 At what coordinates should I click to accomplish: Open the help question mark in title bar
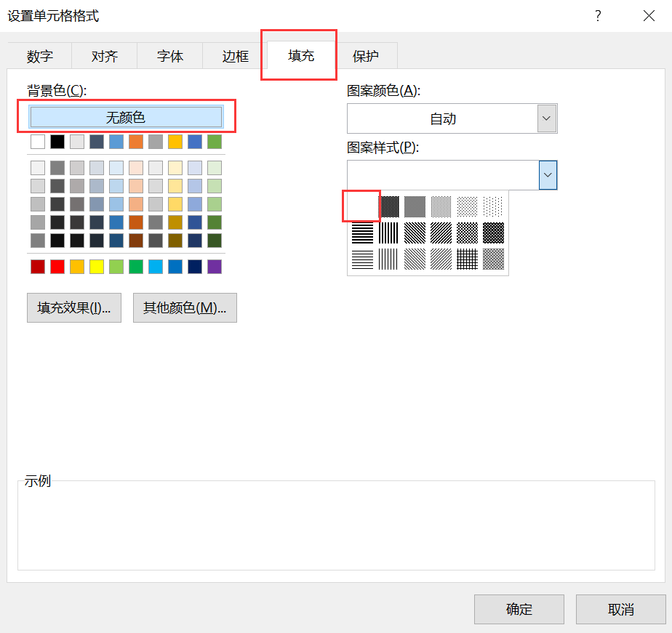598,16
